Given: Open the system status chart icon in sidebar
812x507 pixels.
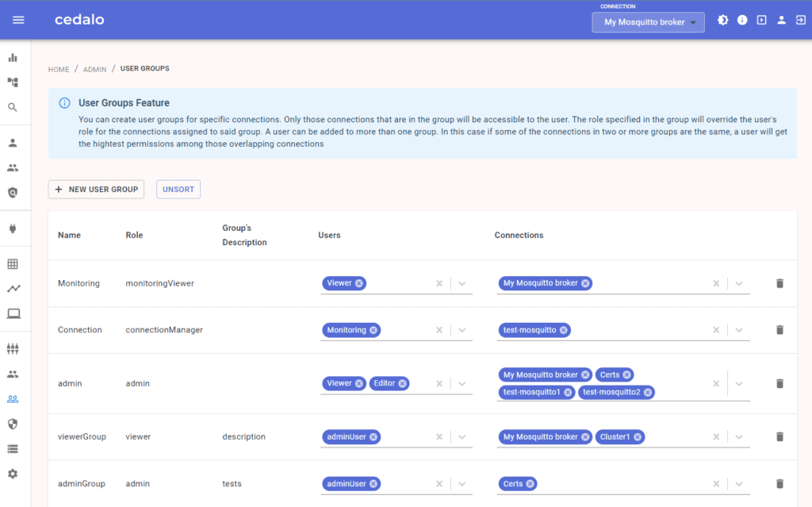Looking at the screenshot, I should click(x=13, y=57).
